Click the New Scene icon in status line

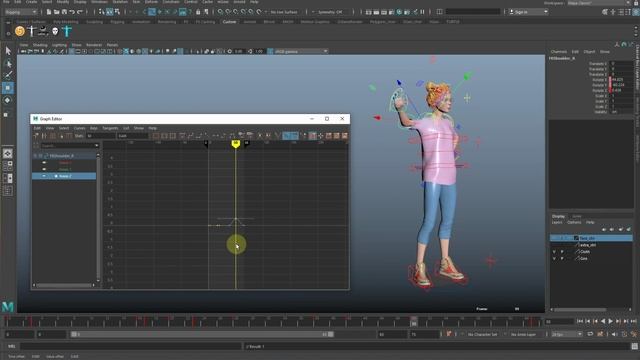click(x=49, y=12)
